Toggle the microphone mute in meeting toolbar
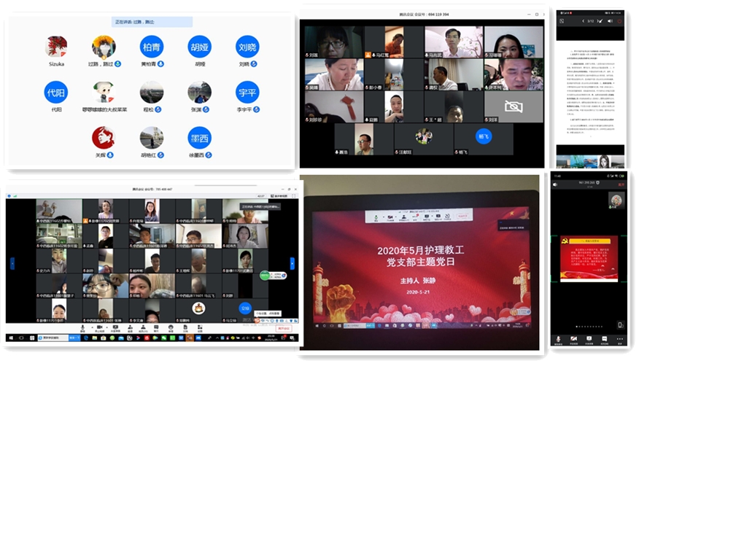The width and height of the screenshot is (747, 560). [82, 327]
